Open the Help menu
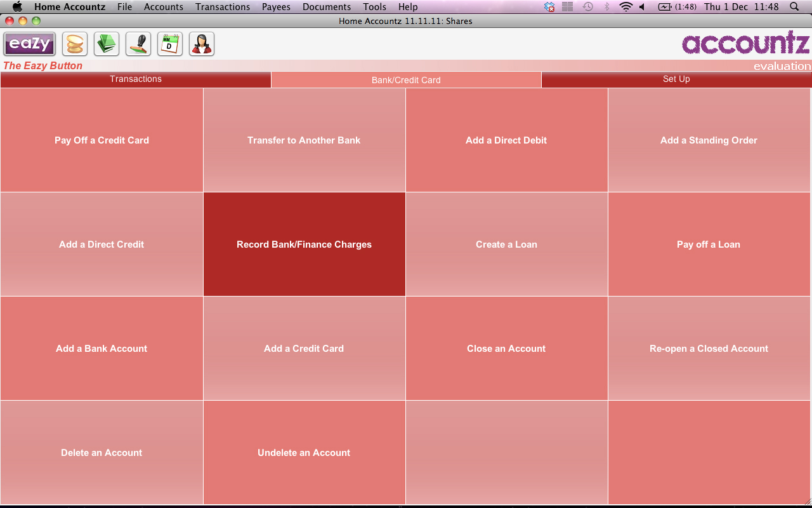Screen dimensions: 812x508 click(x=408, y=7)
